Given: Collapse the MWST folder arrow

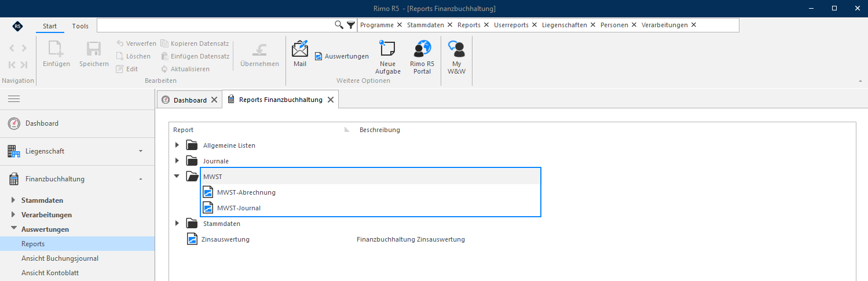Looking at the screenshot, I should (177, 176).
